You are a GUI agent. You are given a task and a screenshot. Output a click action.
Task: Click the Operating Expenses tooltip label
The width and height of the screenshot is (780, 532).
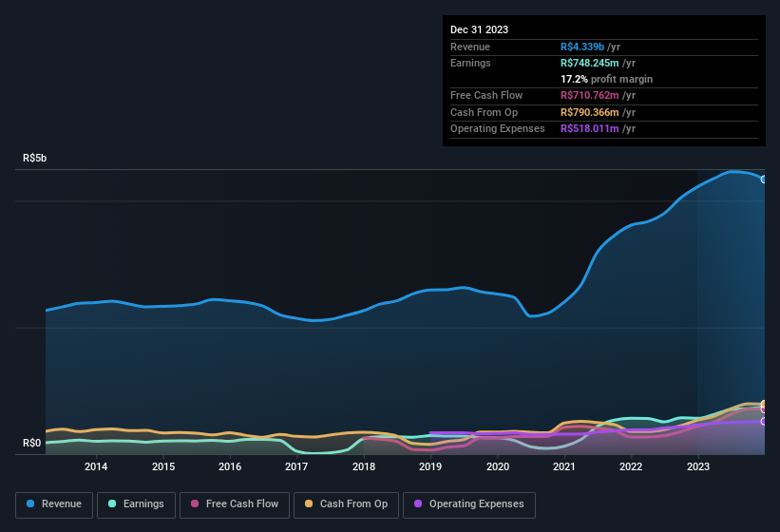pyautogui.click(x=498, y=128)
